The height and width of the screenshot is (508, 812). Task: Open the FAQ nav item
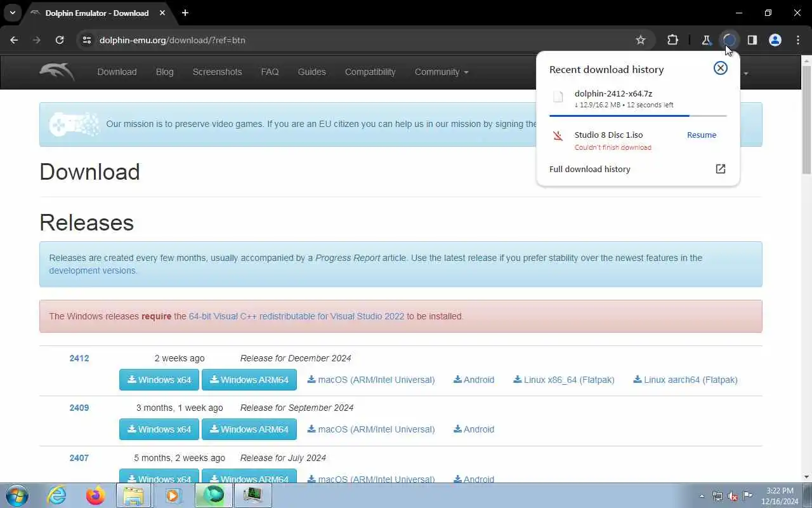[x=270, y=72]
